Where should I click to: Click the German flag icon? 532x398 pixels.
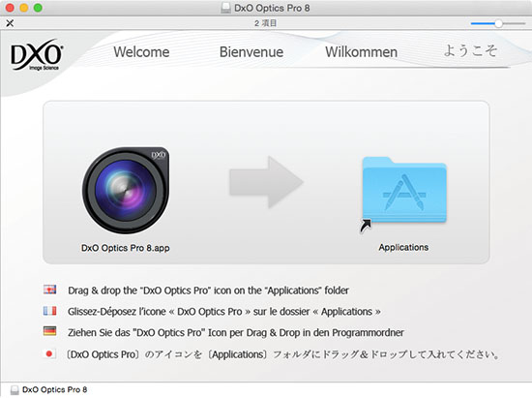tap(50, 331)
